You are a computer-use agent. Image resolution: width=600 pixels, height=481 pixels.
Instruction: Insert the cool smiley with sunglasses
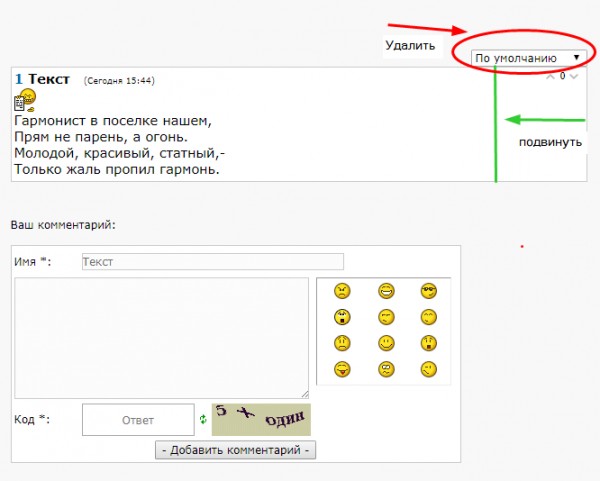tap(429, 291)
